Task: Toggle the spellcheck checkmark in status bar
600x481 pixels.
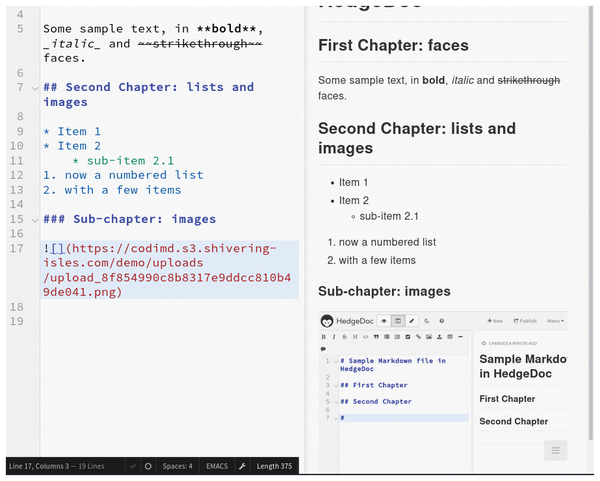Action: (132, 466)
